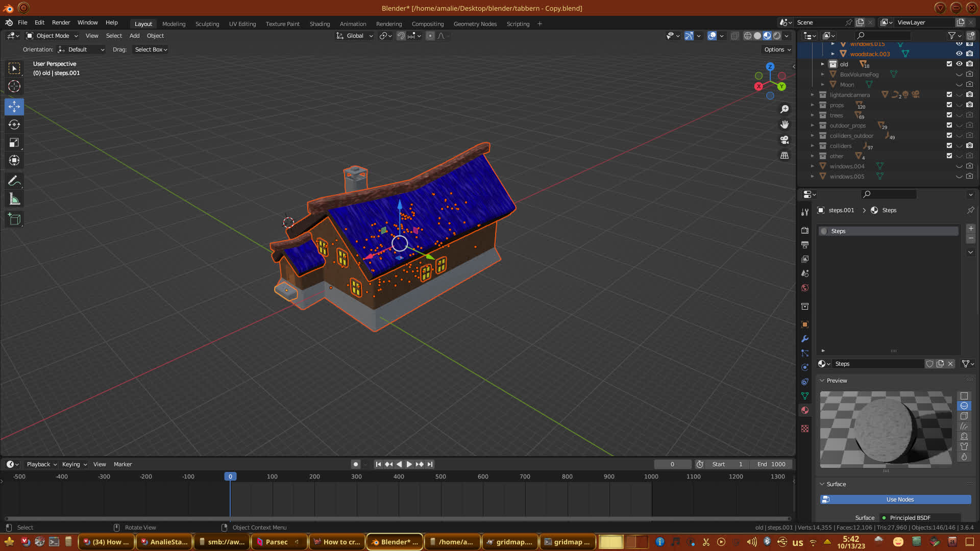Screen dimensions: 980x551
Task: Click the End frame field
Action: click(x=771, y=464)
